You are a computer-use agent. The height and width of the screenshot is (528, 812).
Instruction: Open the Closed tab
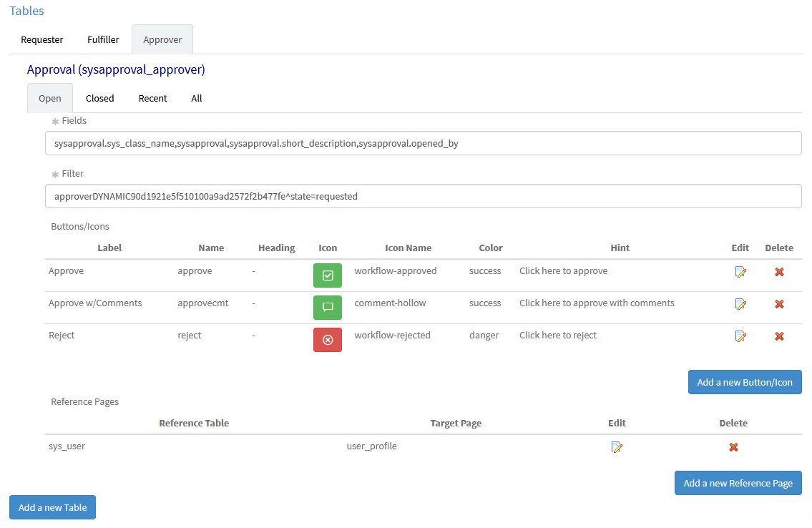point(99,98)
